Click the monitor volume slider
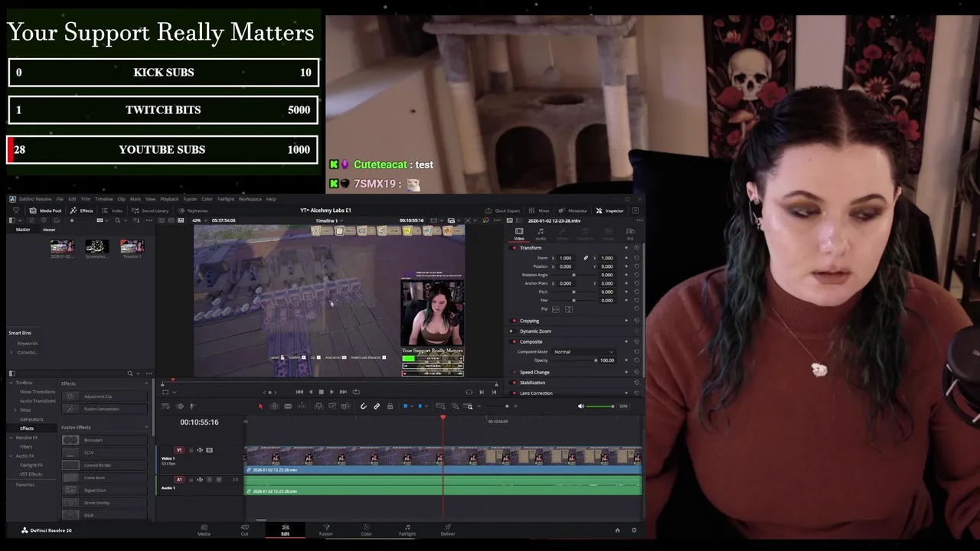 601,406
